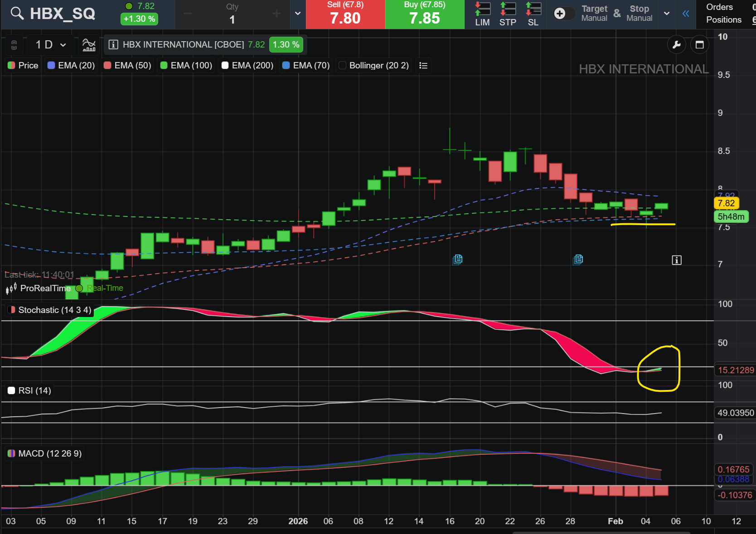
Task: Open the chart style indicator icon
Action: coord(89,44)
